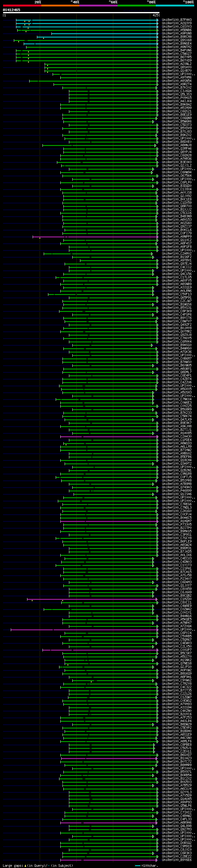
Task: Click the magenta alignment bar for UniRef100_A1HQM7
Action: click(x=110, y=521)
